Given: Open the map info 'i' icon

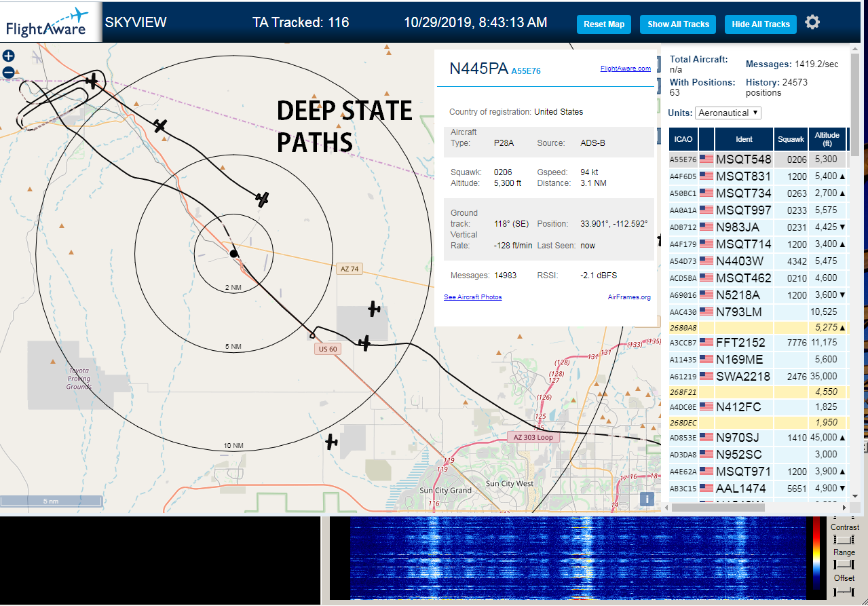Looking at the screenshot, I should point(647,499).
